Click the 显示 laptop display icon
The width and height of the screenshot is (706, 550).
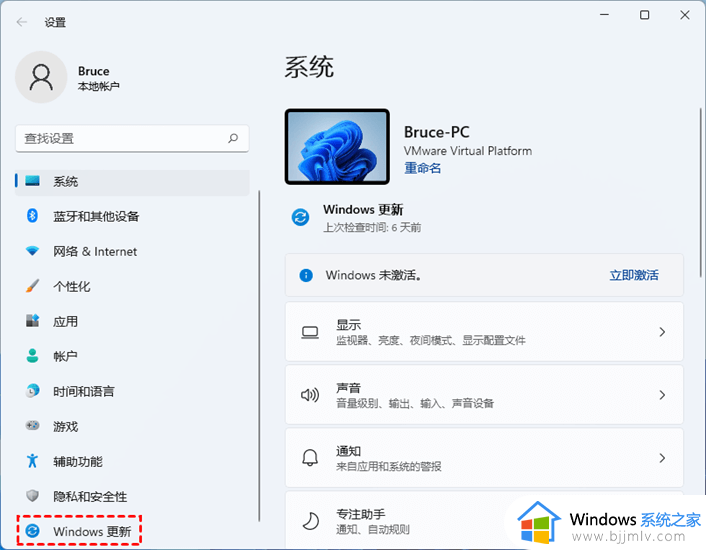(x=310, y=333)
